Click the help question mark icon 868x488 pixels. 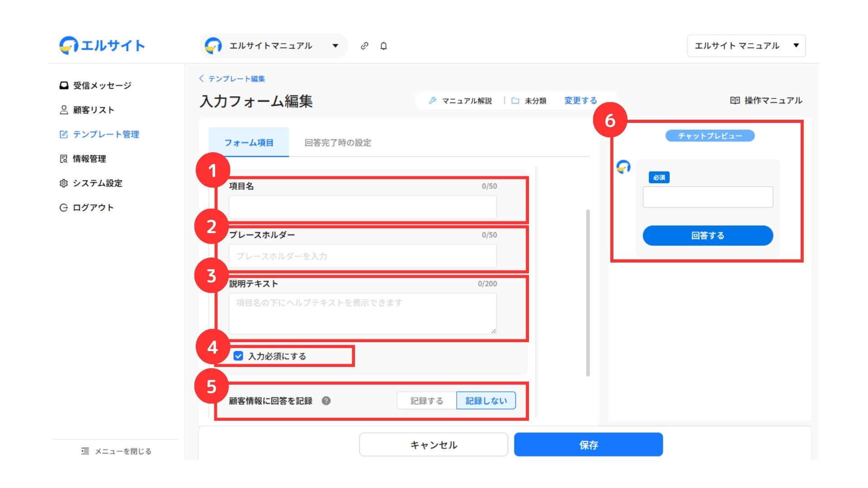pos(326,401)
